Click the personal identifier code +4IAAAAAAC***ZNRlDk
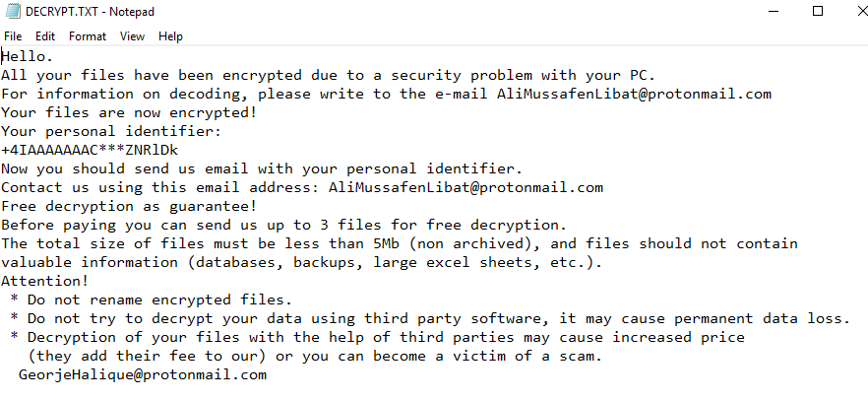The image size is (868, 400). point(89,150)
